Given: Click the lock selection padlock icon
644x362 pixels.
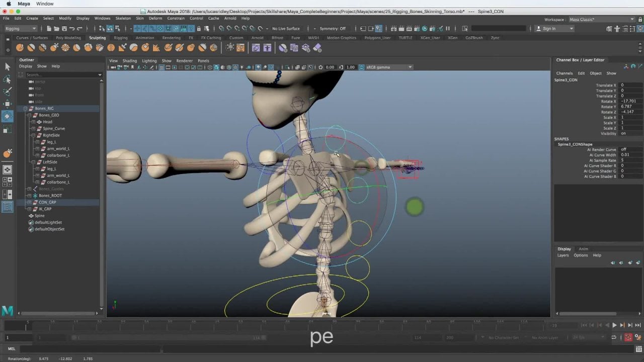Looking at the screenshot, I should pyautogui.click(x=199, y=29).
